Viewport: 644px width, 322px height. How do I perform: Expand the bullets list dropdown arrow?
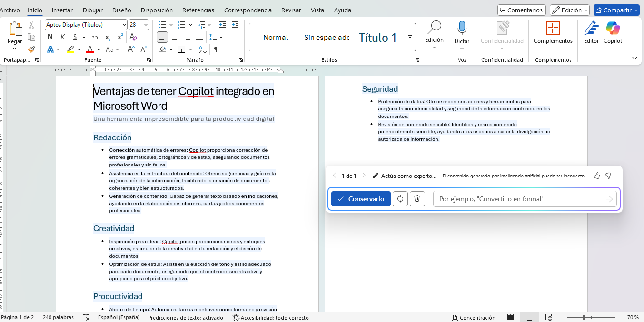point(171,25)
